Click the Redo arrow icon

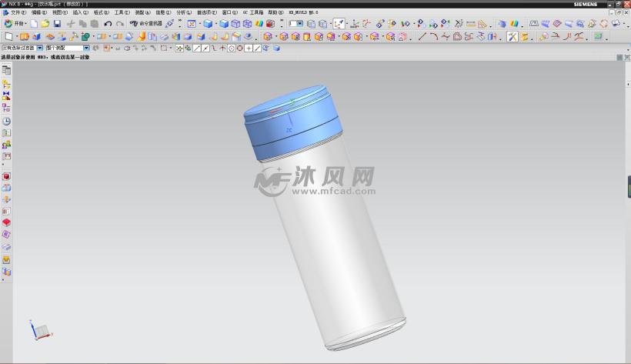[x=119, y=24]
